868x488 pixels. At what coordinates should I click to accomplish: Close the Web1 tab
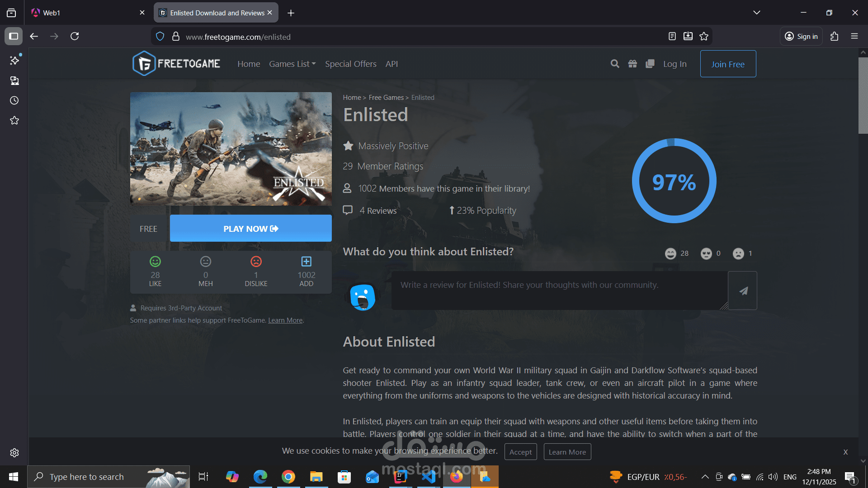[x=142, y=13]
